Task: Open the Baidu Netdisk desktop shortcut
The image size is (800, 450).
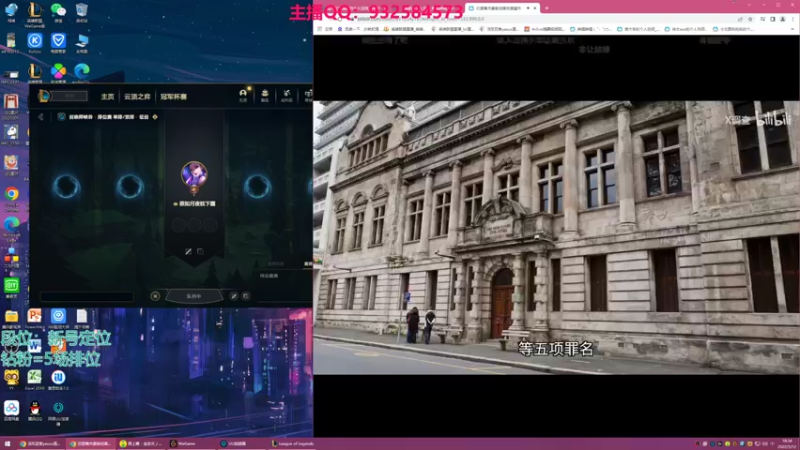Action: pyautogui.click(x=11, y=410)
